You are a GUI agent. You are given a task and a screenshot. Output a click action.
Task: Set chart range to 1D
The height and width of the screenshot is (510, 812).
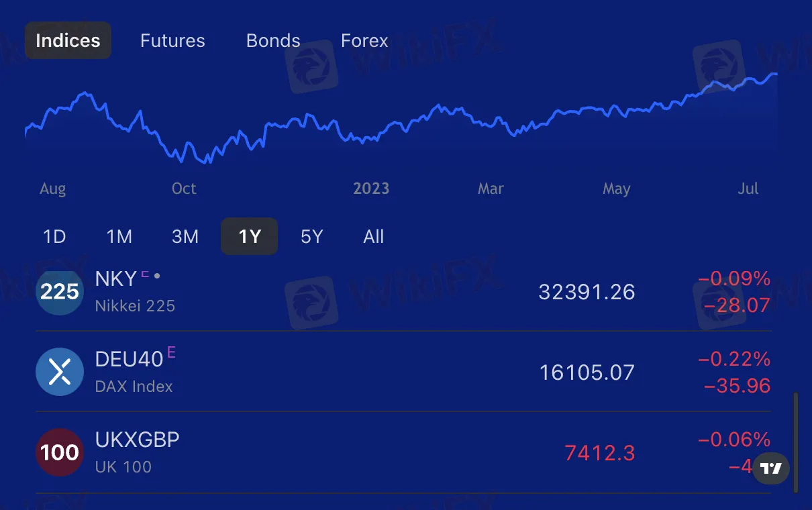pyautogui.click(x=54, y=236)
